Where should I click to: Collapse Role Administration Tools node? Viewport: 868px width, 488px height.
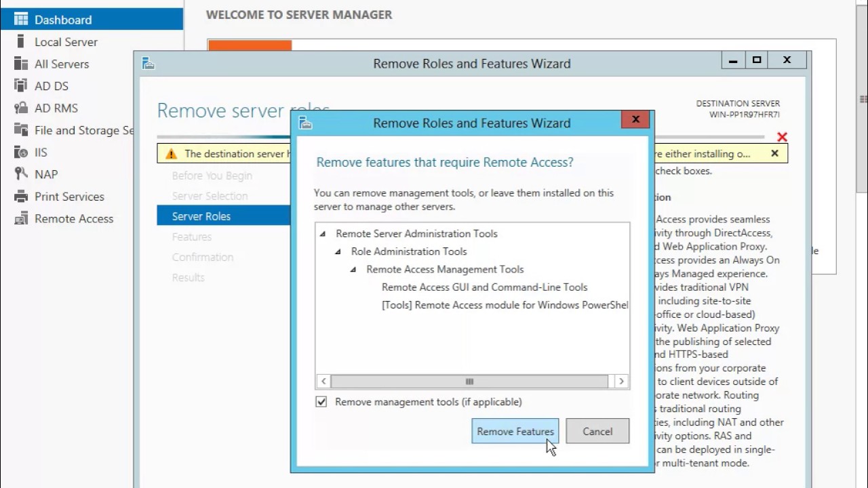(x=338, y=251)
